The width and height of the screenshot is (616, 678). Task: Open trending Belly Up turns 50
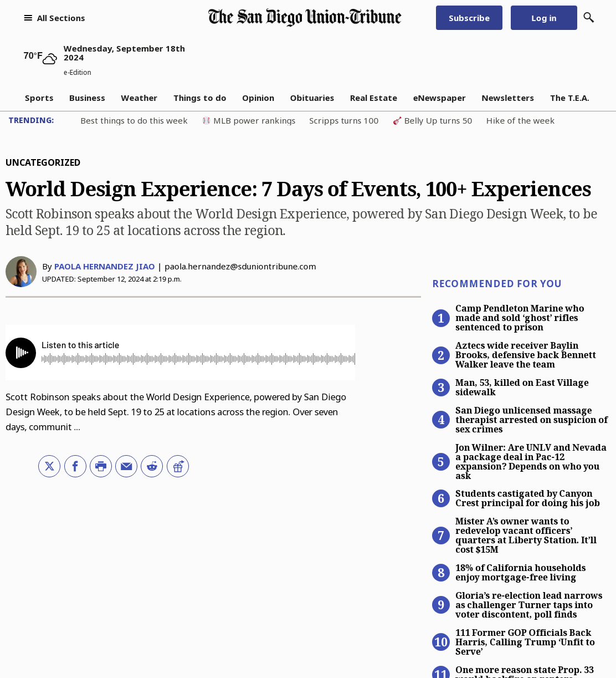click(433, 121)
